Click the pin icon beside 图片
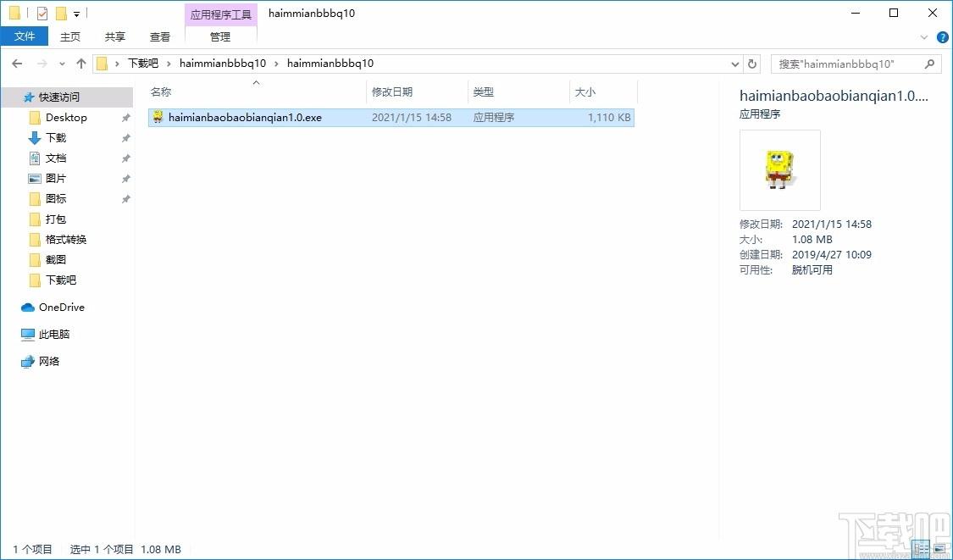Image resolution: width=953 pixels, height=560 pixels. pyautogui.click(x=126, y=179)
